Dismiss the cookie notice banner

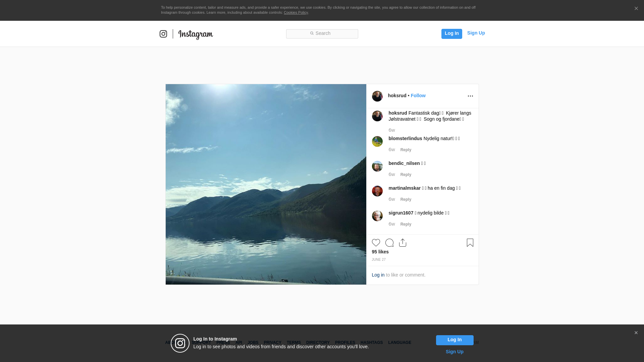[x=636, y=9]
